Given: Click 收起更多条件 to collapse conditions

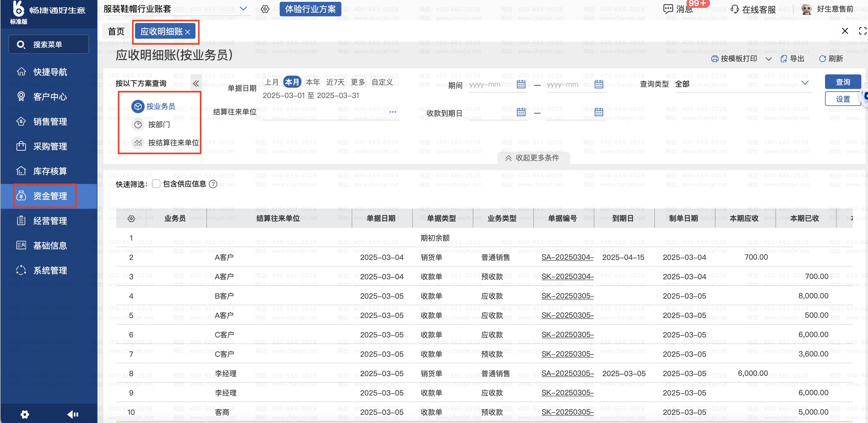Looking at the screenshot, I should tap(533, 158).
